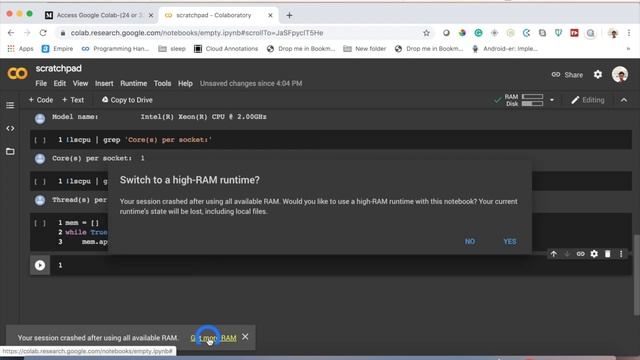Click Copy to Drive
This screenshot has width=640, height=360.
tap(127, 100)
